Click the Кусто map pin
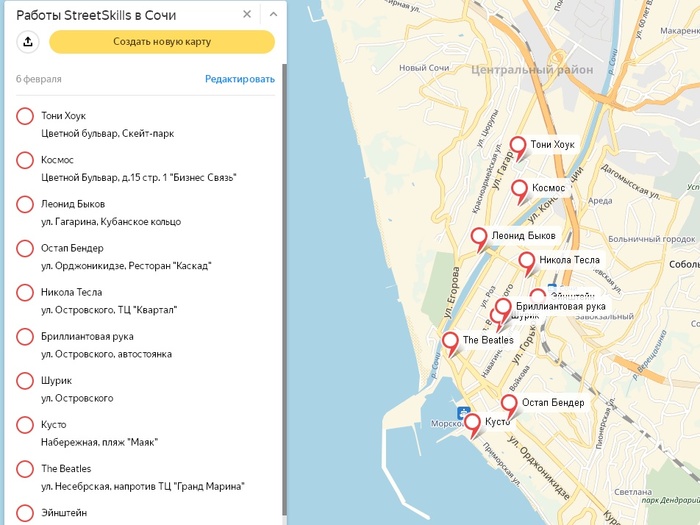The height and width of the screenshot is (525, 700). 472,425
